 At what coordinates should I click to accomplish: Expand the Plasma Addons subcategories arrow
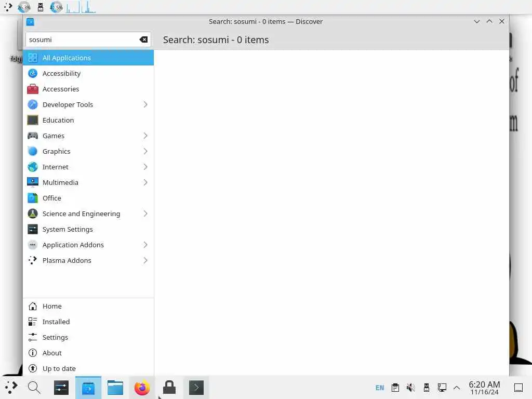[145, 261]
